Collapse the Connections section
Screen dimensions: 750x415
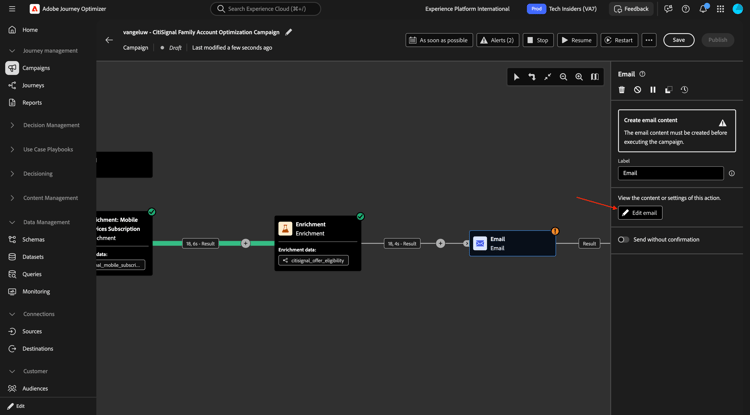point(12,314)
